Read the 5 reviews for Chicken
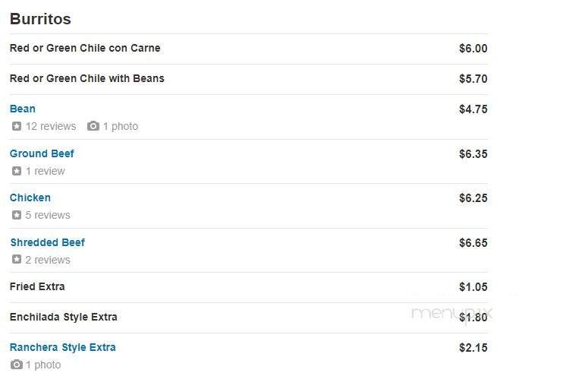The width and height of the screenshot is (588, 376). click(48, 215)
